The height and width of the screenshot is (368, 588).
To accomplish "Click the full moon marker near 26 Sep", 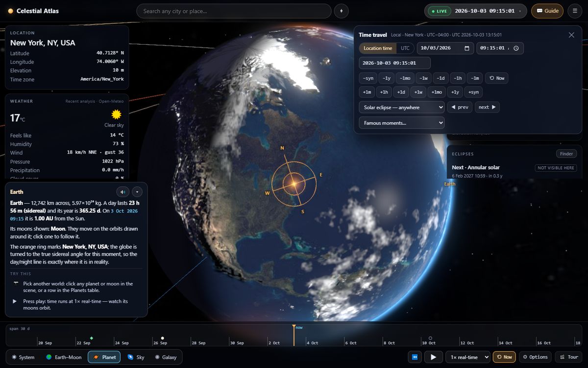I will tap(163, 338).
